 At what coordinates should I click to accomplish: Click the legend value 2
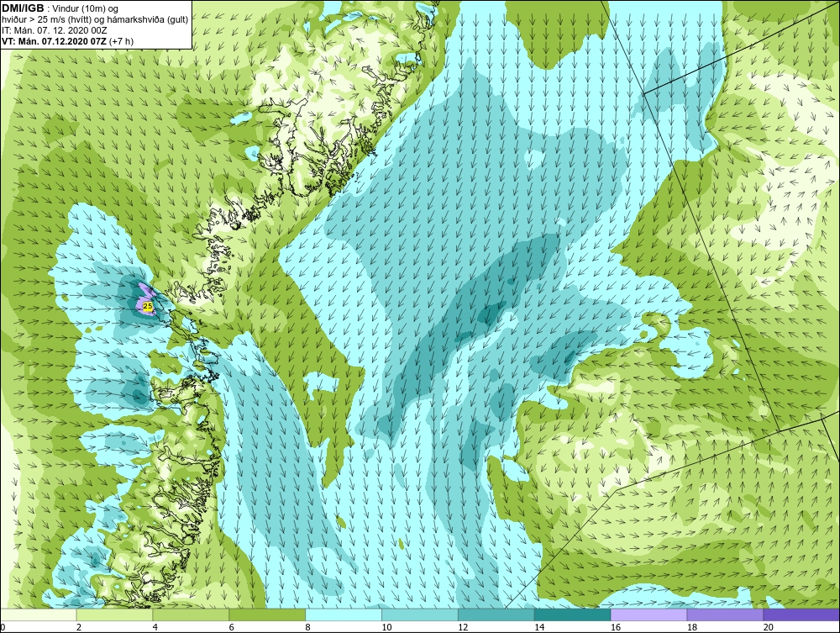tap(79, 627)
